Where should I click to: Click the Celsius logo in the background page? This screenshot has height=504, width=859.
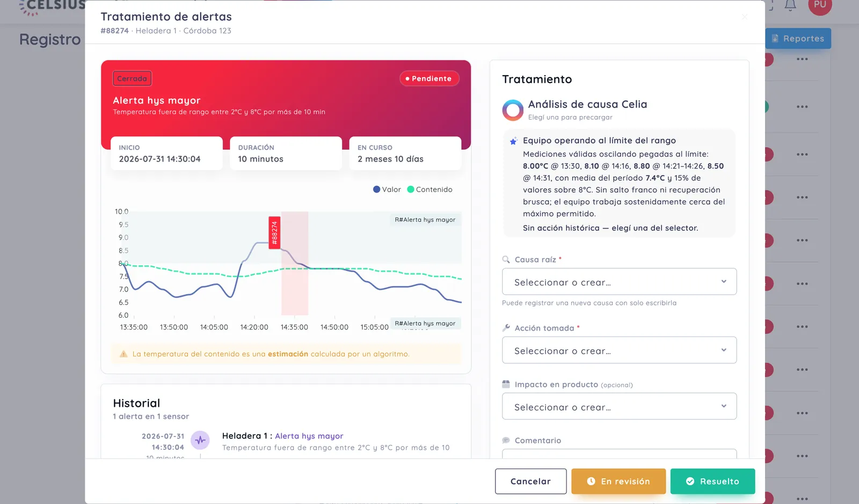(52, 7)
